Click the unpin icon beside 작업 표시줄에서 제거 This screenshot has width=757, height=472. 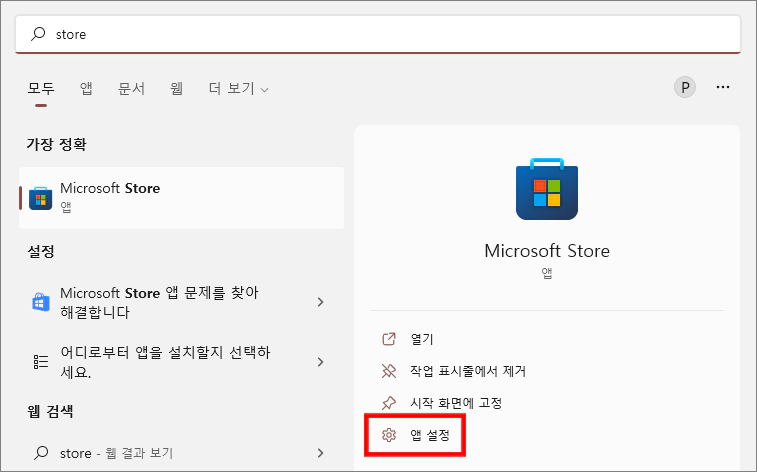point(389,371)
